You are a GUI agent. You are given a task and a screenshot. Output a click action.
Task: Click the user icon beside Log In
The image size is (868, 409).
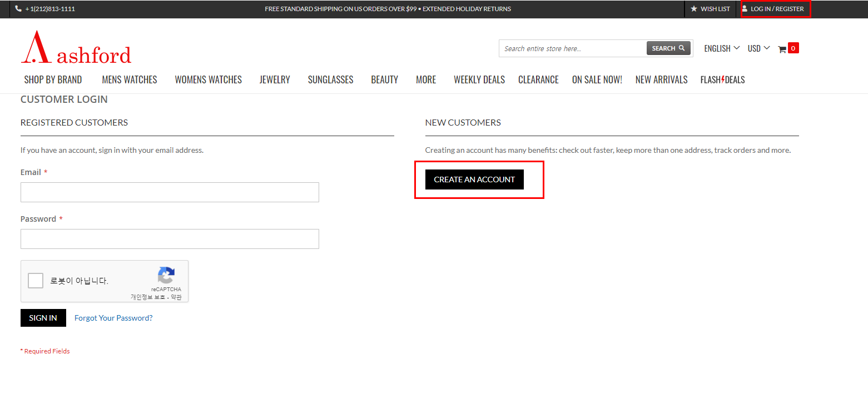745,8
